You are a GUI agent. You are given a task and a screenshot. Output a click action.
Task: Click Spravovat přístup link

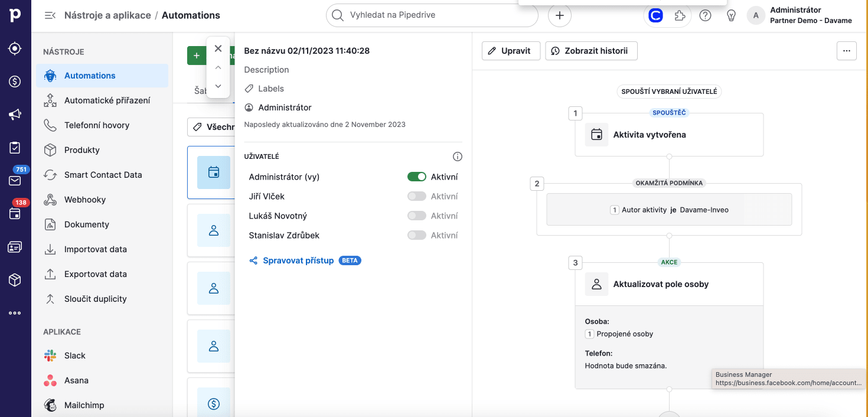[298, 260]
